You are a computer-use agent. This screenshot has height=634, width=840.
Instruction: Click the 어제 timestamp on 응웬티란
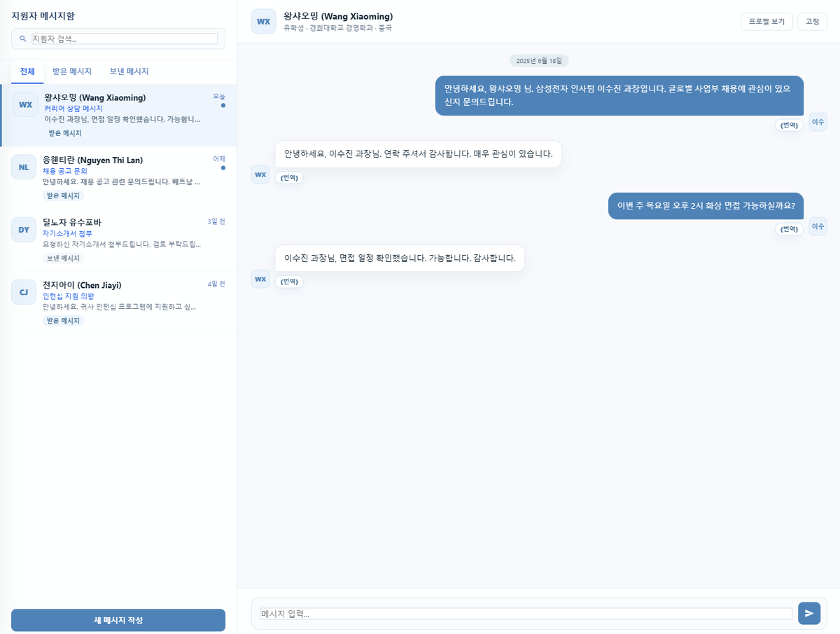click(x=219, y=158)
